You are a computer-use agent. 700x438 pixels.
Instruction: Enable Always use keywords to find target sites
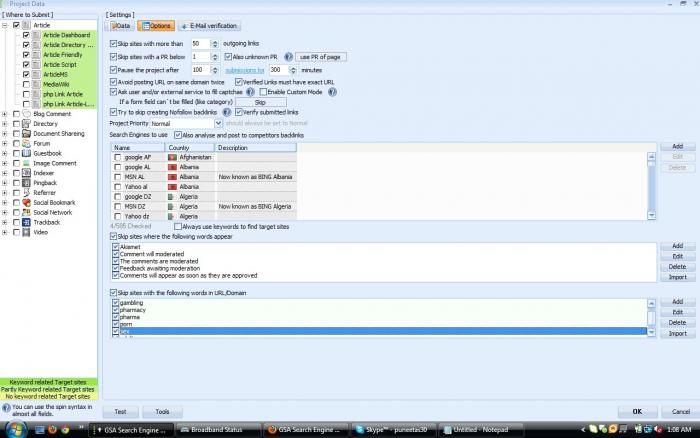click(x=178, y=227)
